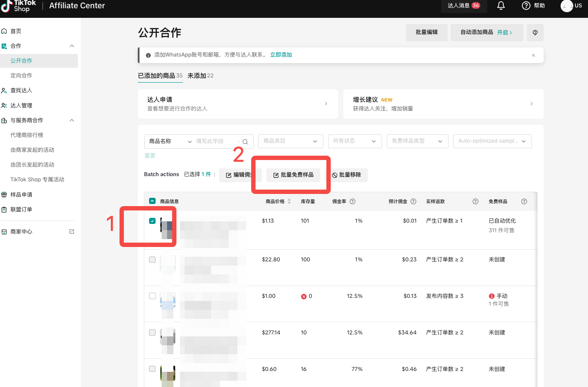Screen dimensions: 588x387
Task: Close the WhatsApp notice banner
Action: [x=533, y=55]
